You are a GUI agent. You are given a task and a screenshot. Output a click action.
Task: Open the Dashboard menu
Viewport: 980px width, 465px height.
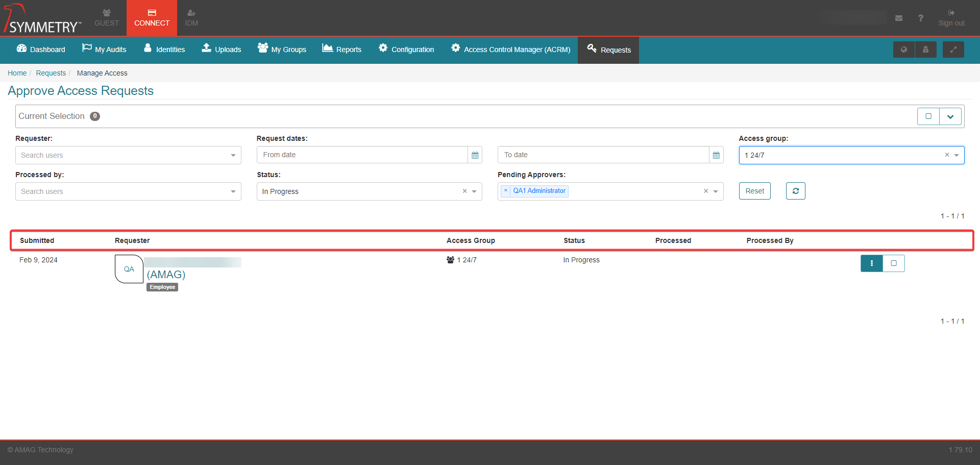pos(41,50)
